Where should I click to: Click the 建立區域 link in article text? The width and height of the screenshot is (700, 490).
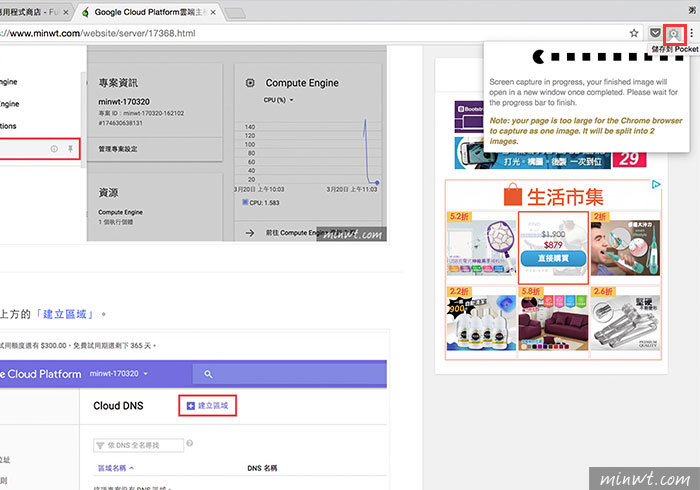coord(65,314)
